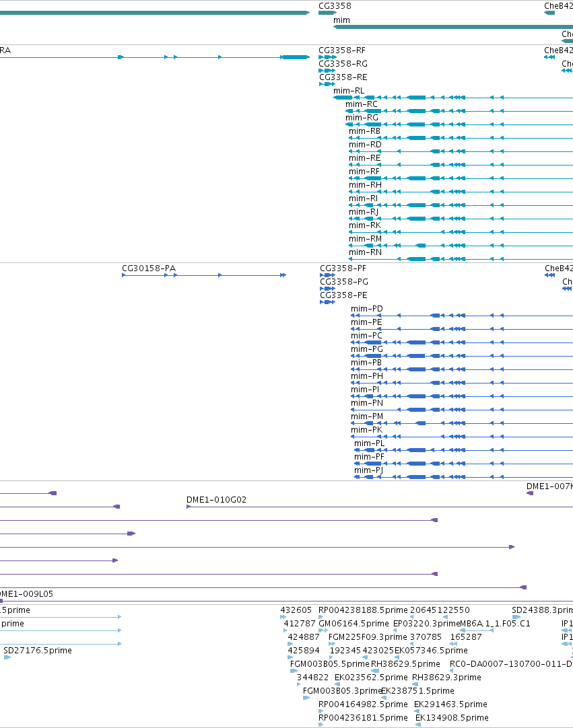Open the RP004164982.5prime EST
The width and height of the screenshot is (573, 728).
[363, 704]
